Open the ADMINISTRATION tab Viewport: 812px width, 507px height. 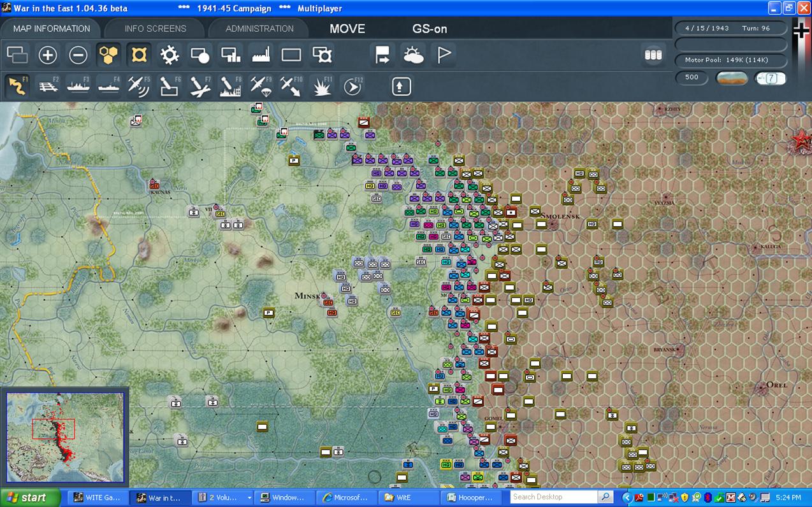click(259, 29)
